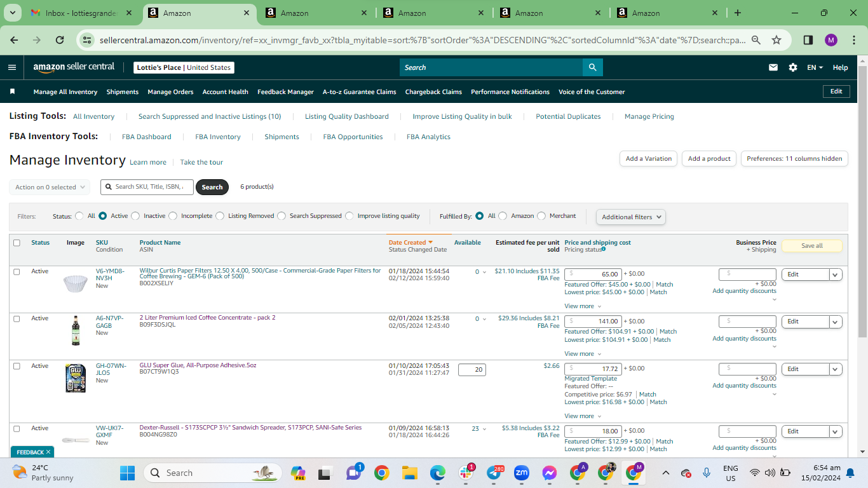Select the All status radio button
This screenshot has height=488, width=868.
(79, 216)
